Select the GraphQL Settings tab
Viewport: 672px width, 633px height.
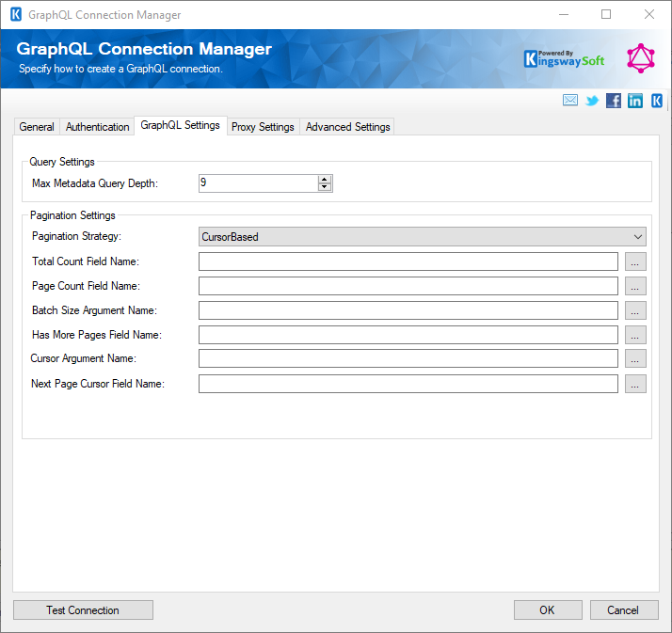pos(181,125)
